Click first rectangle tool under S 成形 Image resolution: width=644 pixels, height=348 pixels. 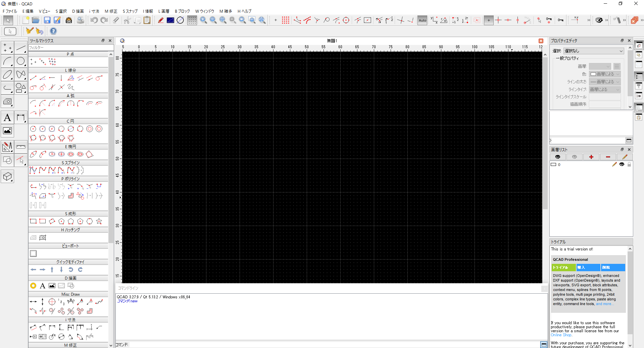click(33, 221)
